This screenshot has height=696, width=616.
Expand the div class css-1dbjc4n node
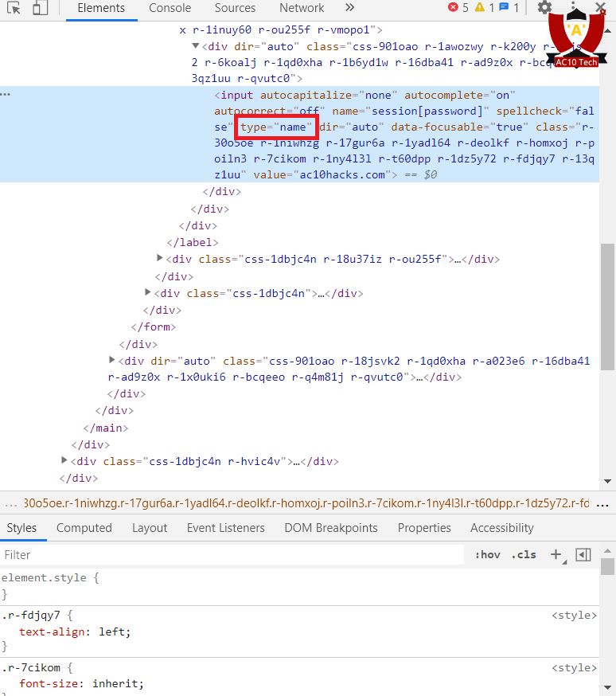click(148, 292)
